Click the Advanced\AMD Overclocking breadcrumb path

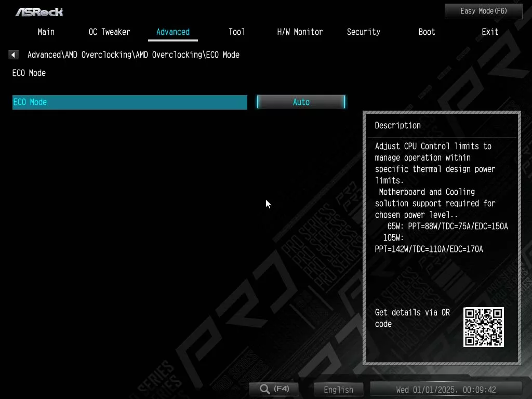[x=133, y=55]
